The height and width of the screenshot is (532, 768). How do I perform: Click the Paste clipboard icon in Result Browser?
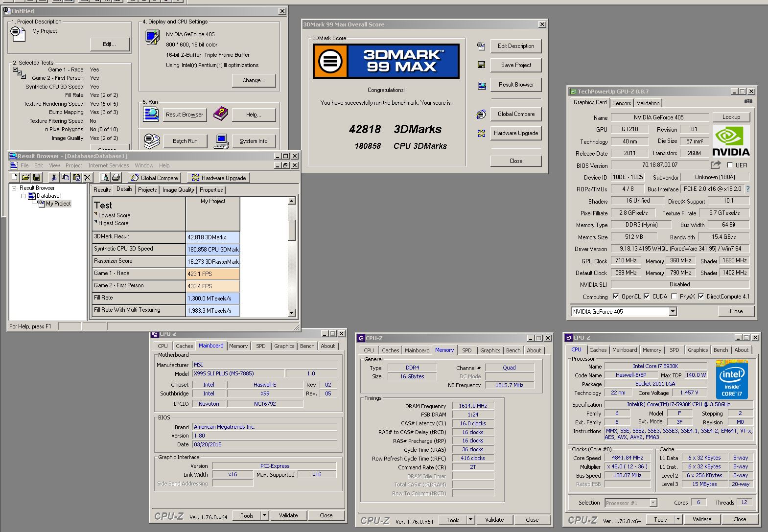point(76,177)
